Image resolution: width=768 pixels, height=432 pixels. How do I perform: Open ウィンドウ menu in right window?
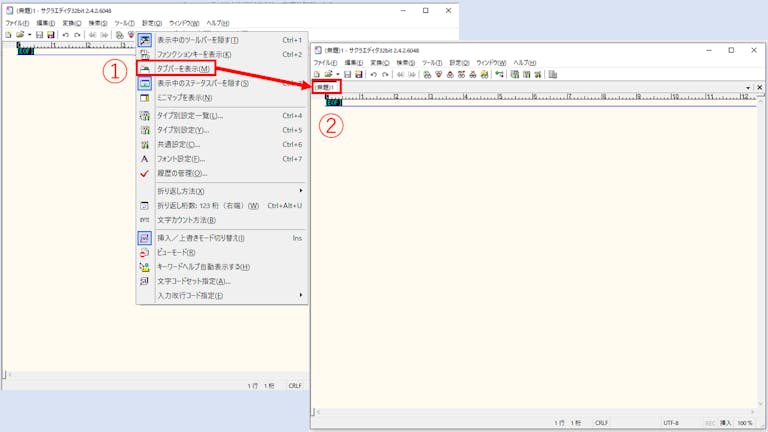[491, 63]
